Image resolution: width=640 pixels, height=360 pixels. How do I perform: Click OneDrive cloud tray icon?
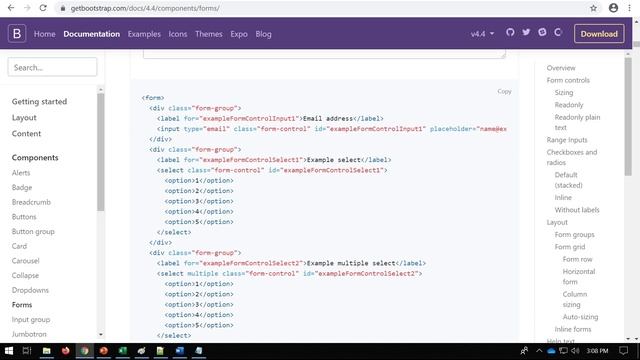coord(551,351)
